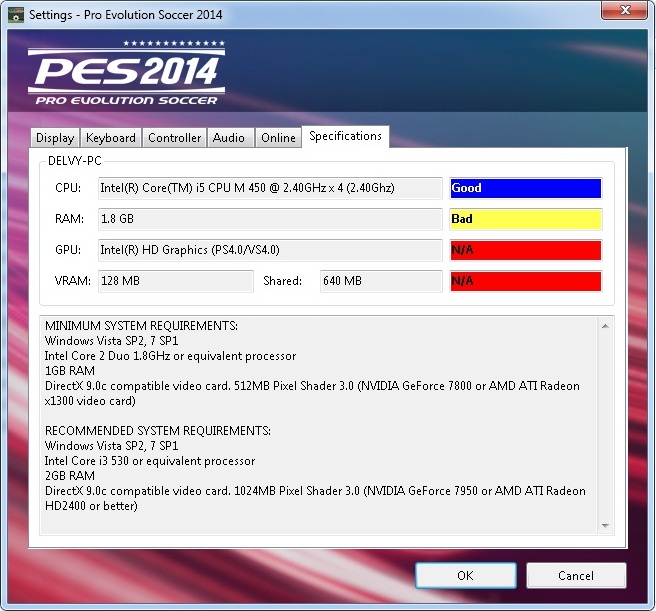656x611 pixels.
Task: Click the MINIMUM SYSTEM REQUIREMENTS heading
Action: pyautogui.click(x=141, y=326)
